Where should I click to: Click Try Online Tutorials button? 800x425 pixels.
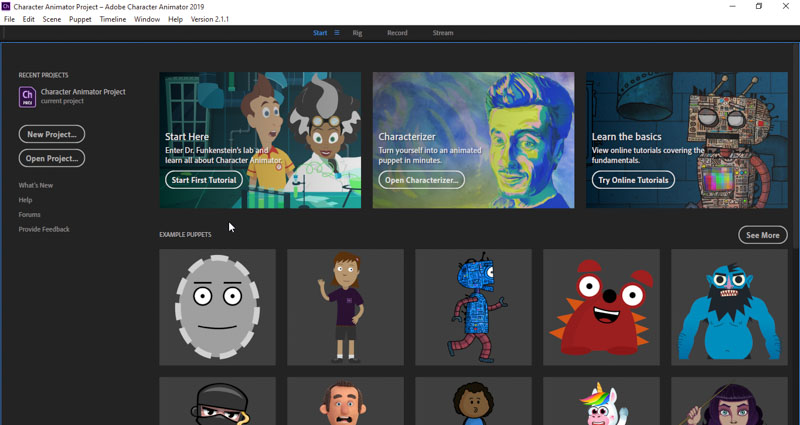[633, 180]
